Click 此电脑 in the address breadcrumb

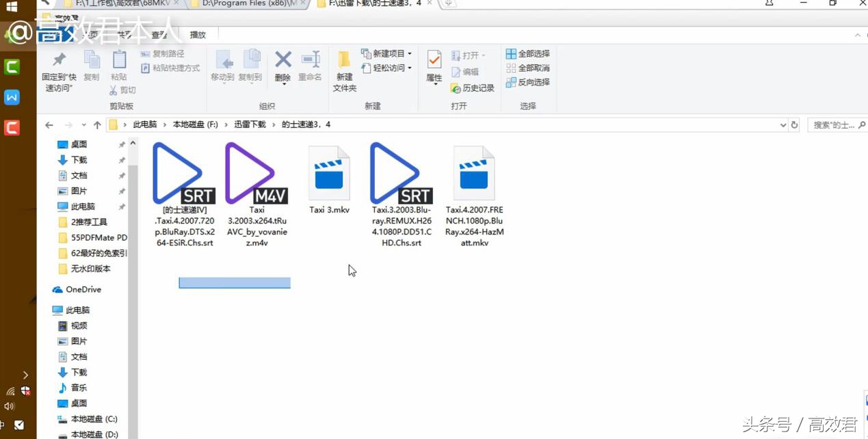pyautogui.click(x=144, y=124)
